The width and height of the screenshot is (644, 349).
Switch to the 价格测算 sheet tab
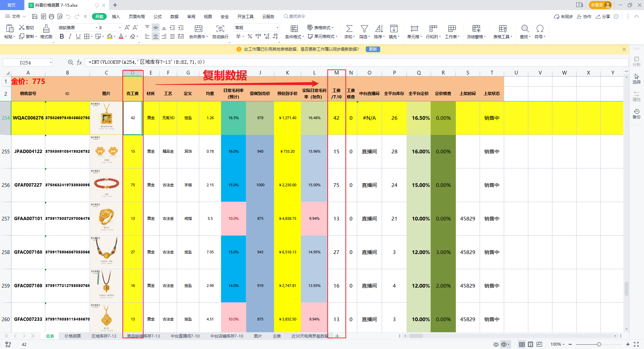coord(73,336)
